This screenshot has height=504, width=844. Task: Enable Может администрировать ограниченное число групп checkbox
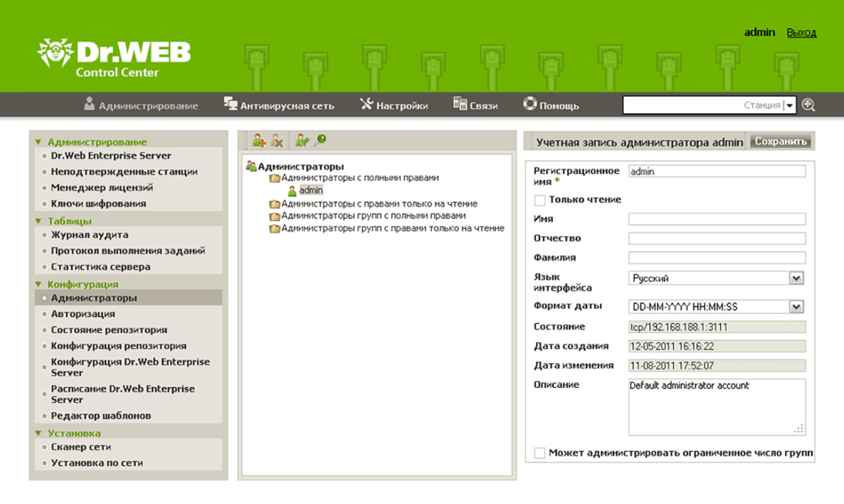tap(540, 453)
